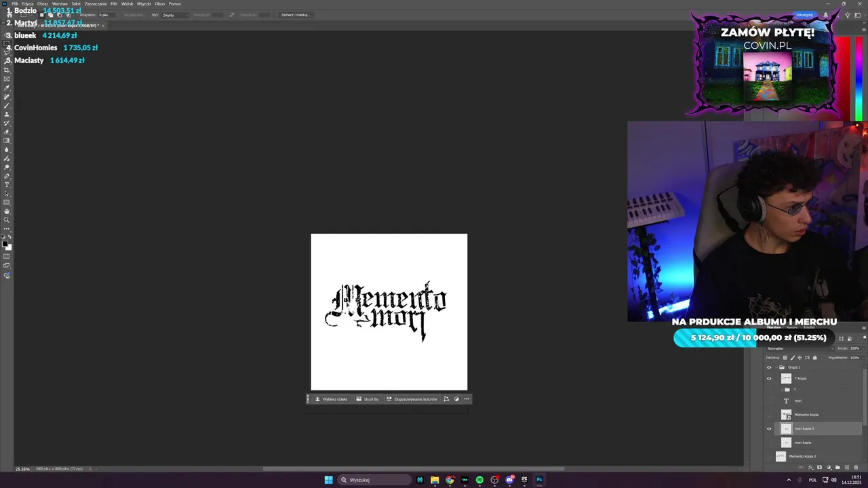This screenshot has height=488, width=868.
Task: Swap width and height icon in options bar
Action: click(232, 15)
